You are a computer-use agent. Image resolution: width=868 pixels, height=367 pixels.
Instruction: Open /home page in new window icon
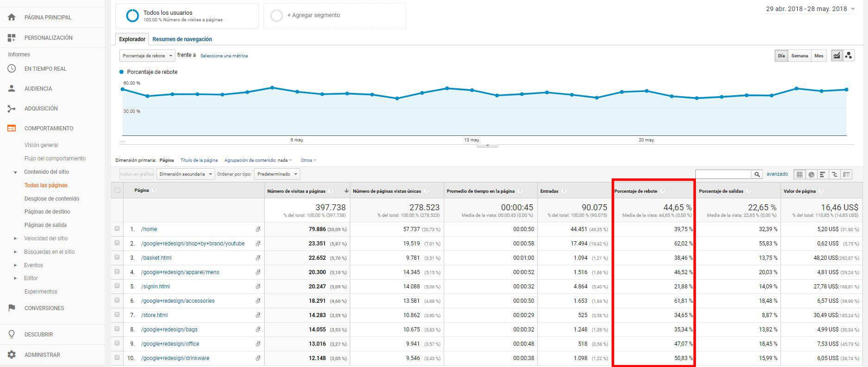click(x=258, y=229)
